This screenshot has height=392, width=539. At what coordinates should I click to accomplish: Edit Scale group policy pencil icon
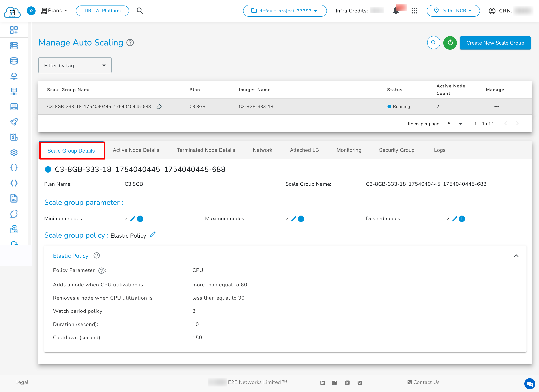point(153,234)
